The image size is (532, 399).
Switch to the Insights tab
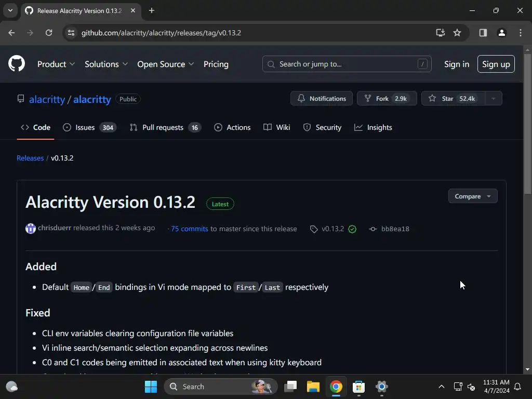(373, 128)
